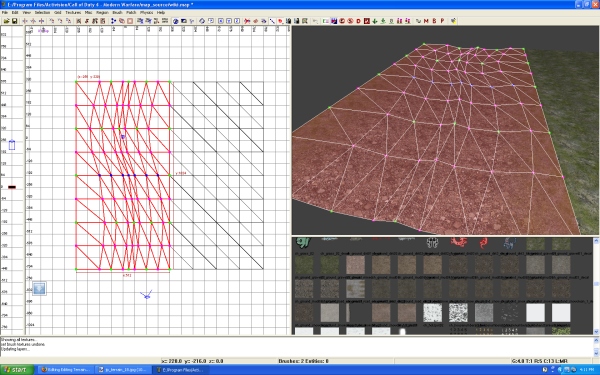Switch to the 'E:\Program Files' Radiant taskbar button
The width and height of the screenshot is (600, 375).
tap(181, 370)
